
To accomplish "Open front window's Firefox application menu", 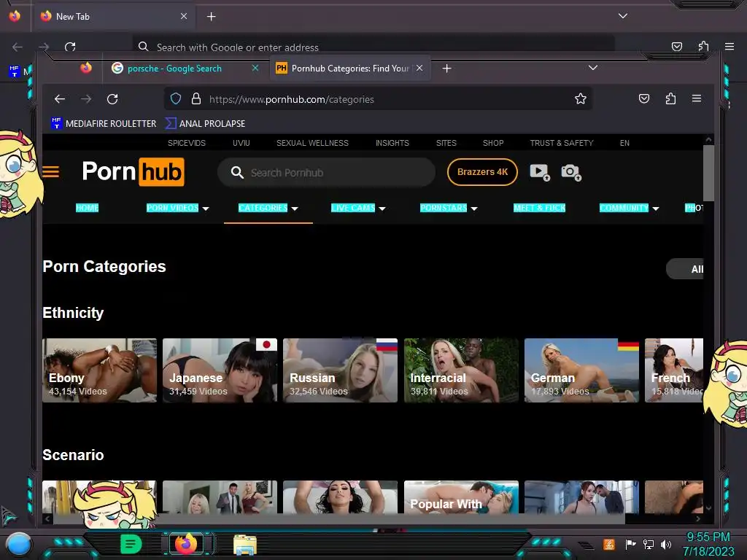I will pos(697,98).
